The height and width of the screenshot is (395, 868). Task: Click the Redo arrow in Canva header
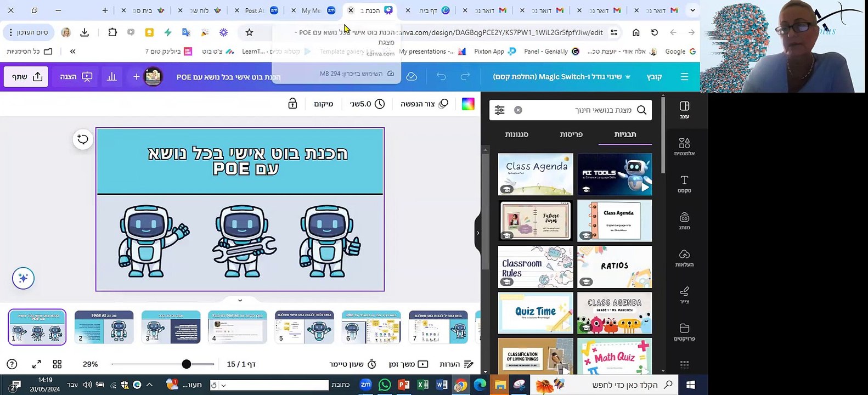(x=465, y=77)
